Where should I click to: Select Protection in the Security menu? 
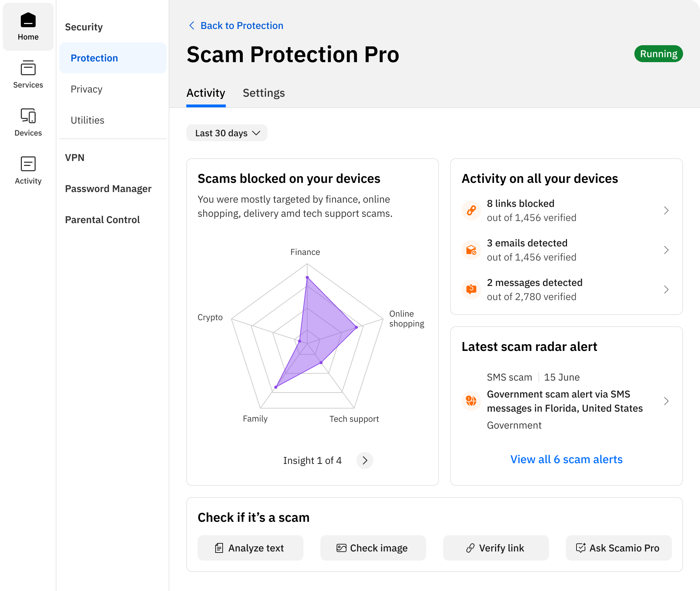point(113,58)
